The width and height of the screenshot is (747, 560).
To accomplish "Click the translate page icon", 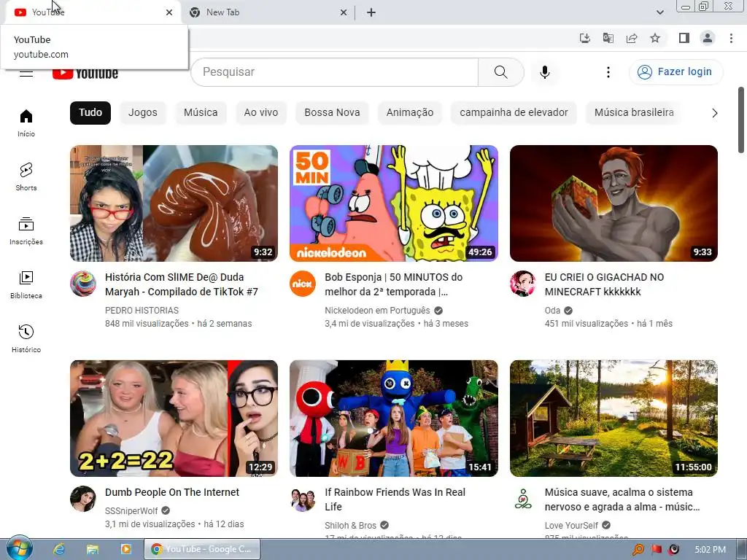I will pos(608,38).
